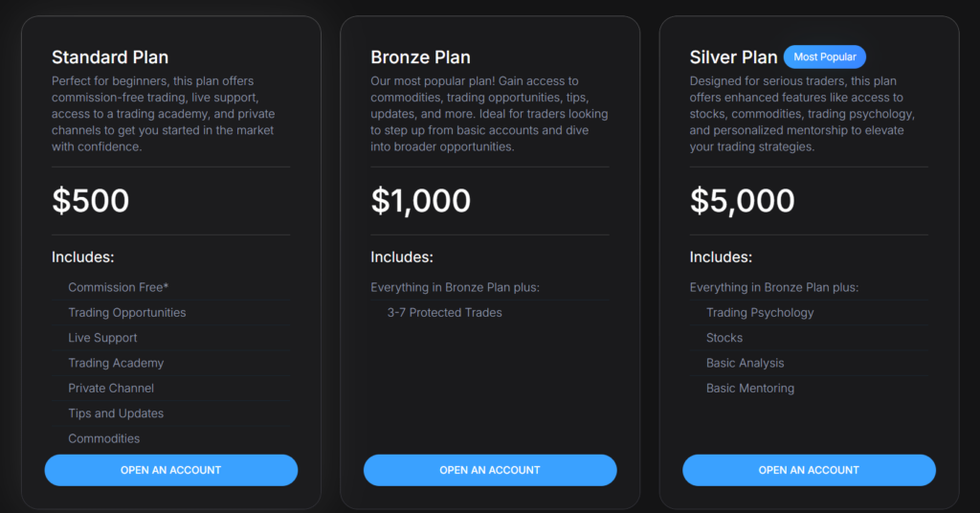Select Trading Opportunities in the Standard list
This screenshot has height=513, width=980.
click(127, 313)
